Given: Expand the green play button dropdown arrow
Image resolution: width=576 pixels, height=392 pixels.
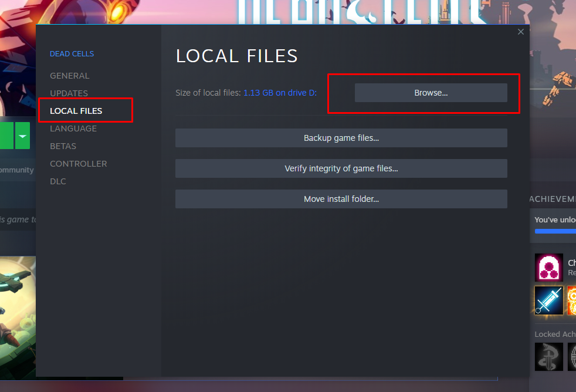Looking at the screenshot, I should 22,136.
